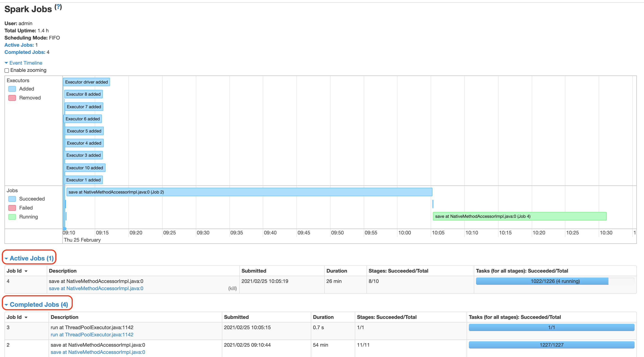Image resolution: width=644 pixels, height=357 pixels.
Task: Click the 10:05 label on timeline axis
Action: coord(438,233)
